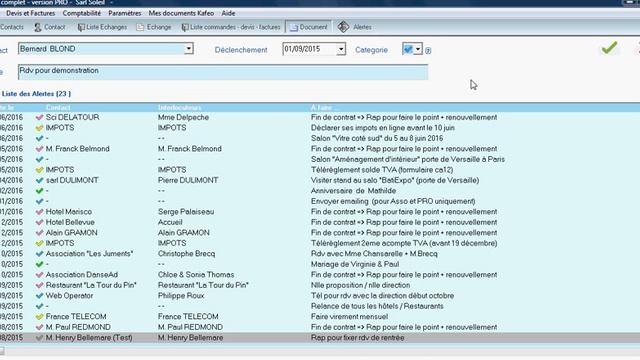Click the Echange page icon
This screenshot has width=640, height=360.
[x=140, y=27]
